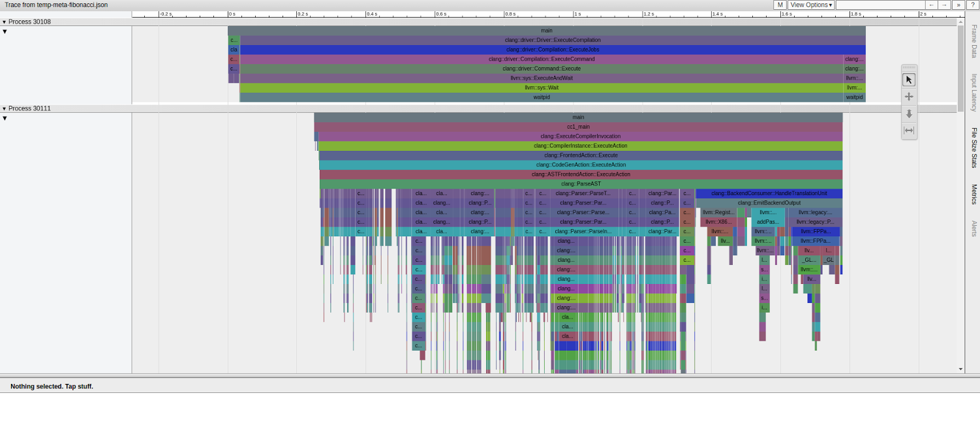Select the clang::CodeGenAction::ExecuteAction slice
980x425 pixels.
tap(581, 165)
